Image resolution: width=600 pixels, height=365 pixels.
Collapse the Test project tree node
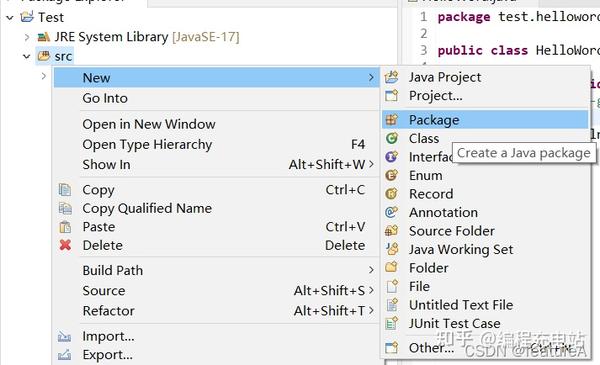[10, 18]
